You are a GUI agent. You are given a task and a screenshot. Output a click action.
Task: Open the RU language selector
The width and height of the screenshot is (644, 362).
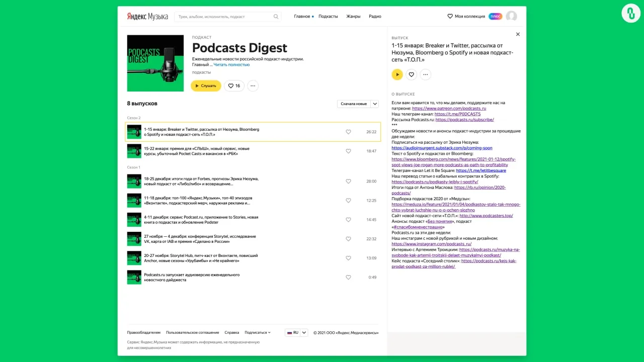(x=296, y=332)
